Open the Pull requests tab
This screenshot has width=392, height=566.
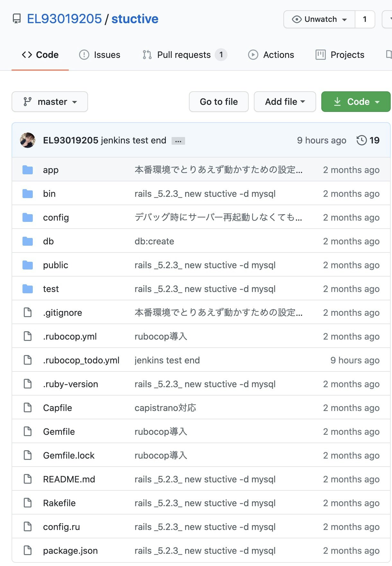pos(185,55)
